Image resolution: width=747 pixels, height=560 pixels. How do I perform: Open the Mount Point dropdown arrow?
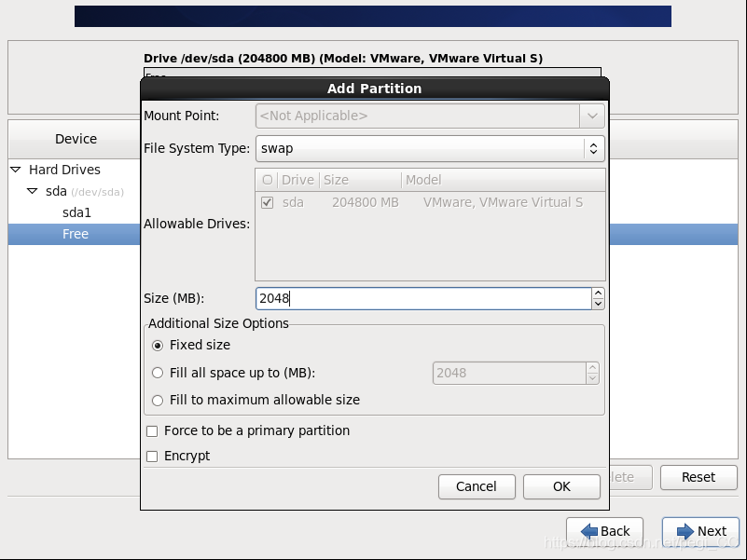click(x=592, y=116)
